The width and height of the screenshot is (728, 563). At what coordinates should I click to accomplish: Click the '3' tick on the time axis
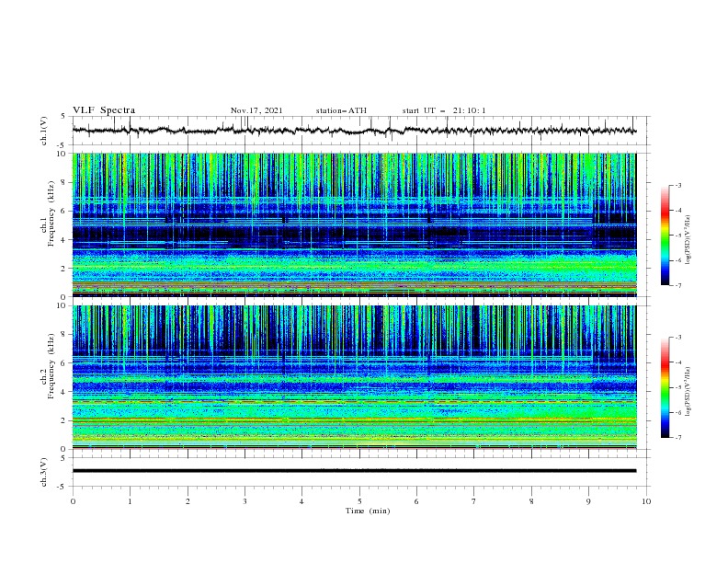point(245,501)
